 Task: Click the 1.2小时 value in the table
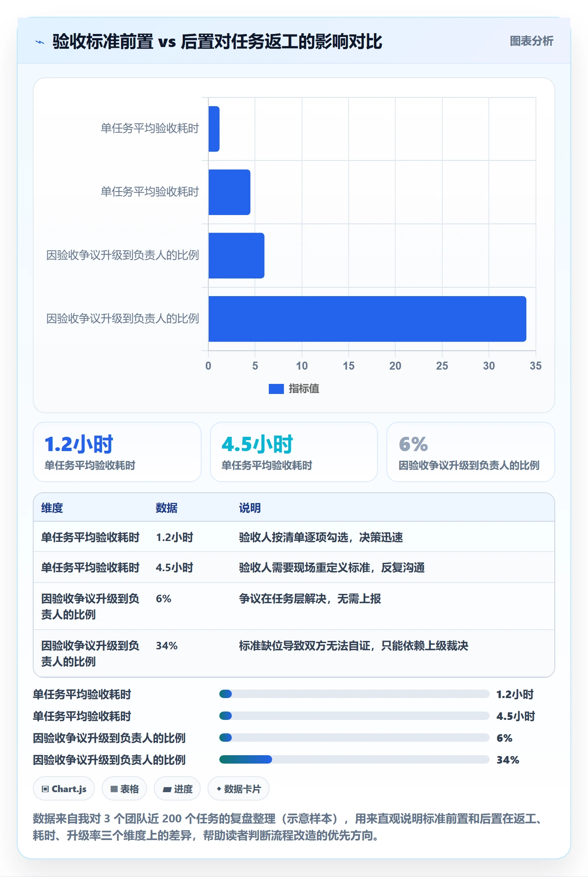coord(175,537)
